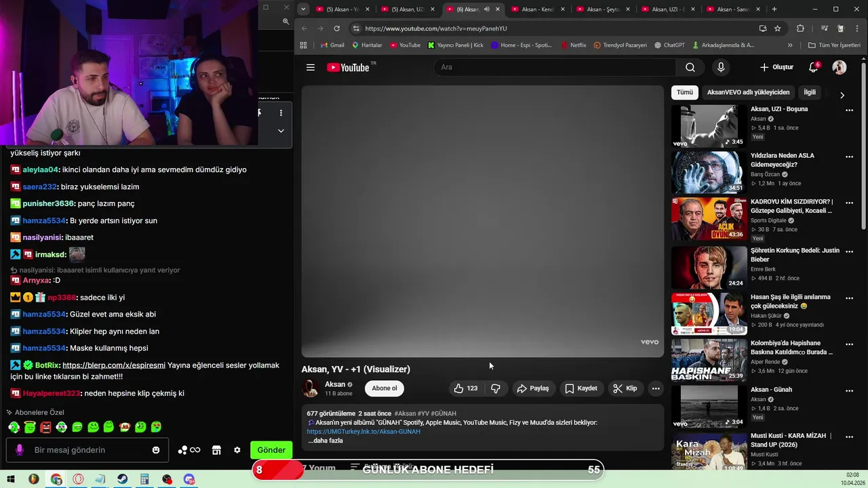
Task: Start voice search with the microphone icon
Action: point(721,67)
